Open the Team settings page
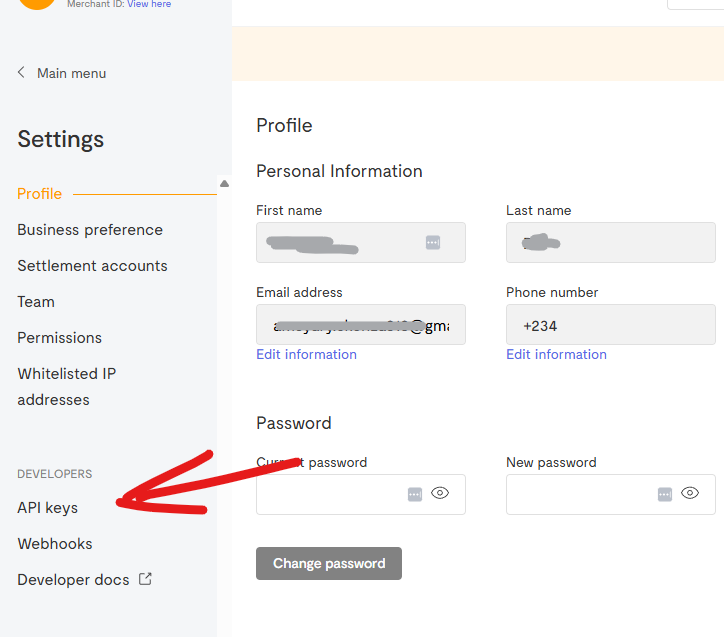724x637 pixels. click(x=36, y=302)
